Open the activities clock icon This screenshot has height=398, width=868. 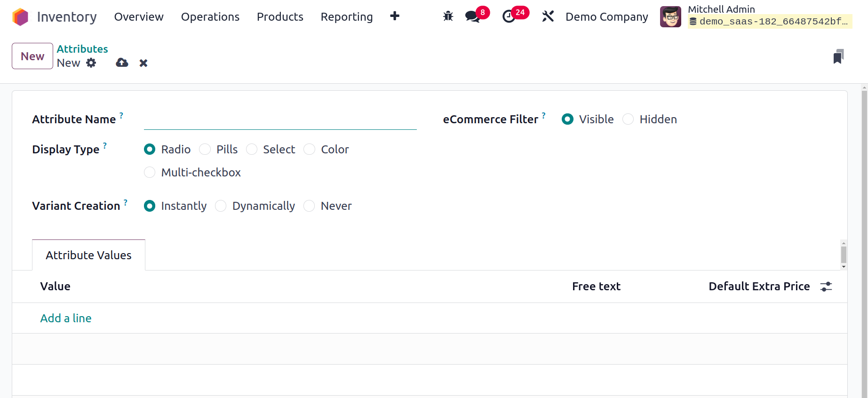[x=509, y=16]
